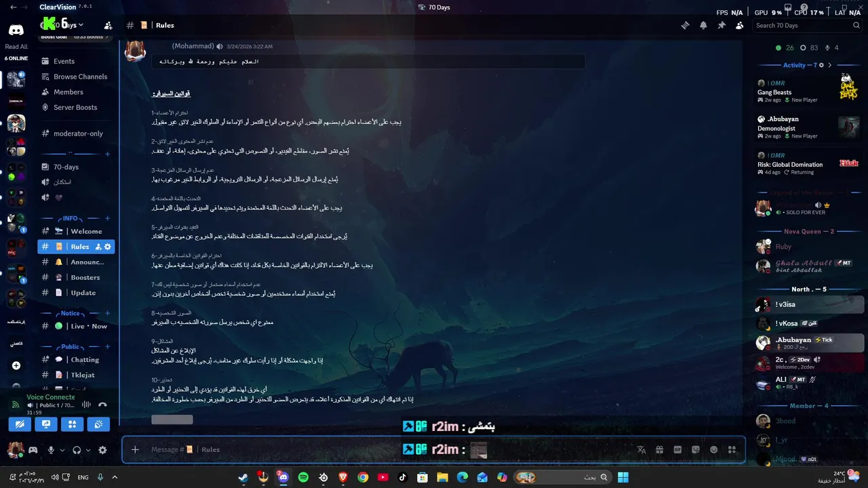Deafen with headphones icon

77,450
